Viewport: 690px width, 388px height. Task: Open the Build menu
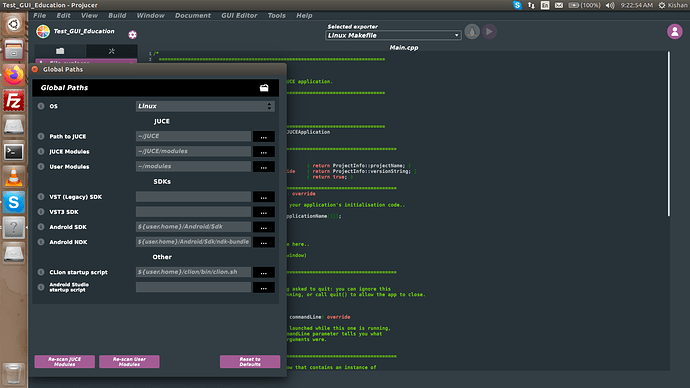[x=117, y=15]
